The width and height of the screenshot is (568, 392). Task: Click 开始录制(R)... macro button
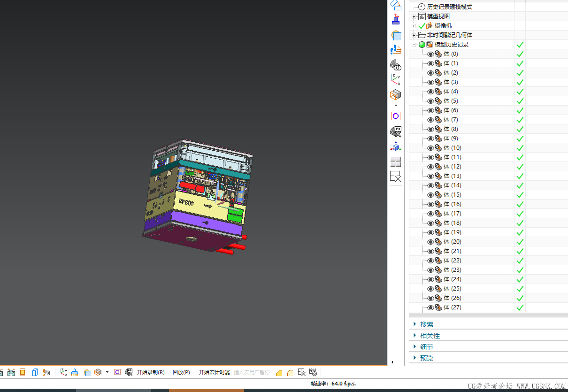tap(153, 372)
